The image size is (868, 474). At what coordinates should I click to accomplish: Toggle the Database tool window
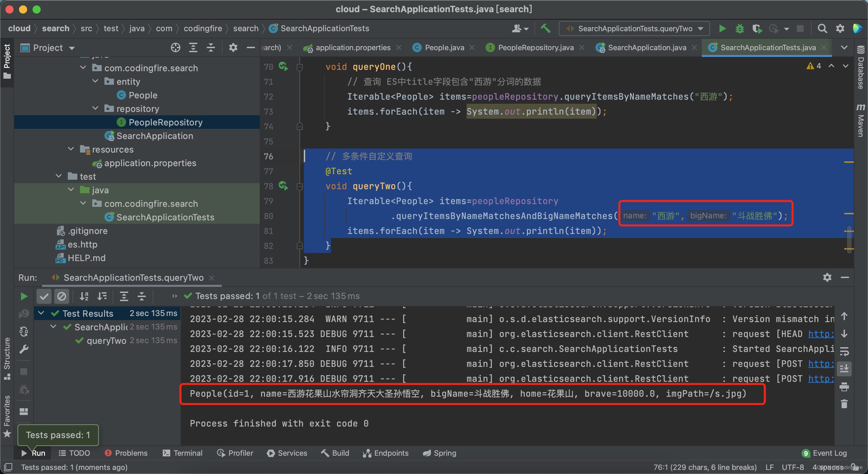pyautogui.click(x=861, y=68)
